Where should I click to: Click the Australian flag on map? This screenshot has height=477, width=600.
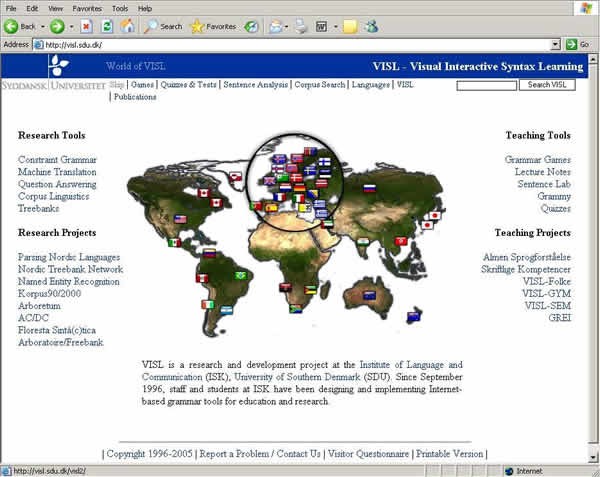(x=369, y=295)
